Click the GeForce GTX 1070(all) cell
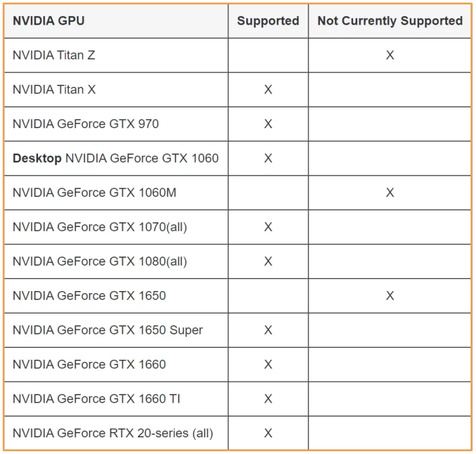 pyautogui.click(x=99, y=227)
